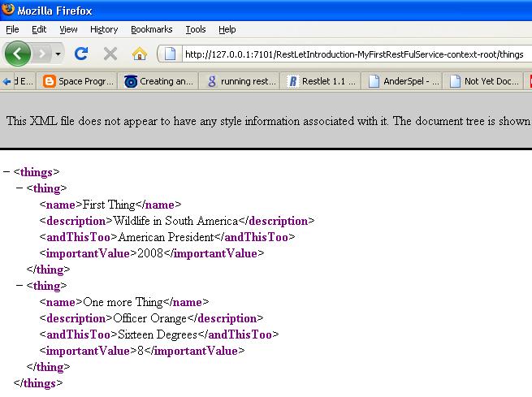Open the File menu
This screenshot has width=532, height=397.
(x=12, y=29)
